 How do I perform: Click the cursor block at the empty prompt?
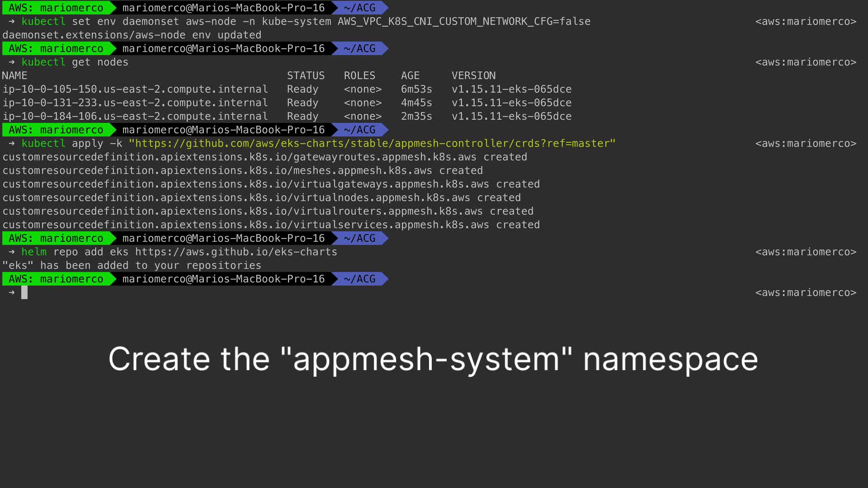(x=24, y=293)
